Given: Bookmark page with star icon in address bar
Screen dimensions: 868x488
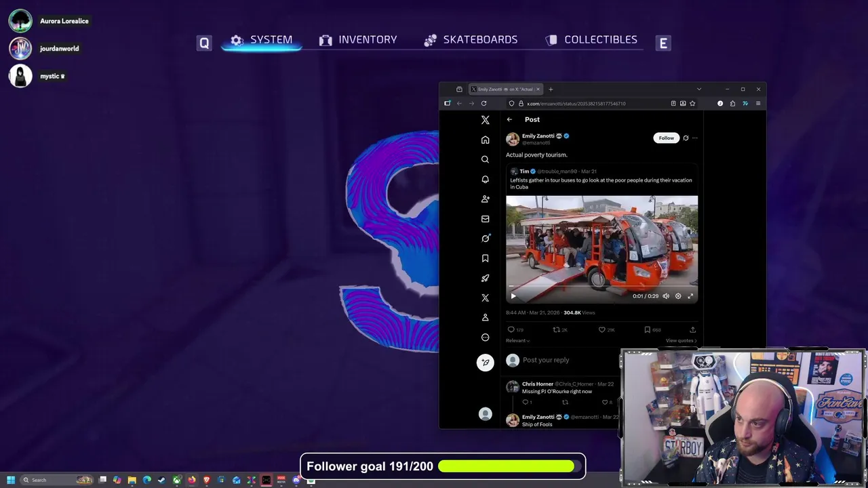Looking at the screenshot, I should pyautogui.click(x=692, y=104).
